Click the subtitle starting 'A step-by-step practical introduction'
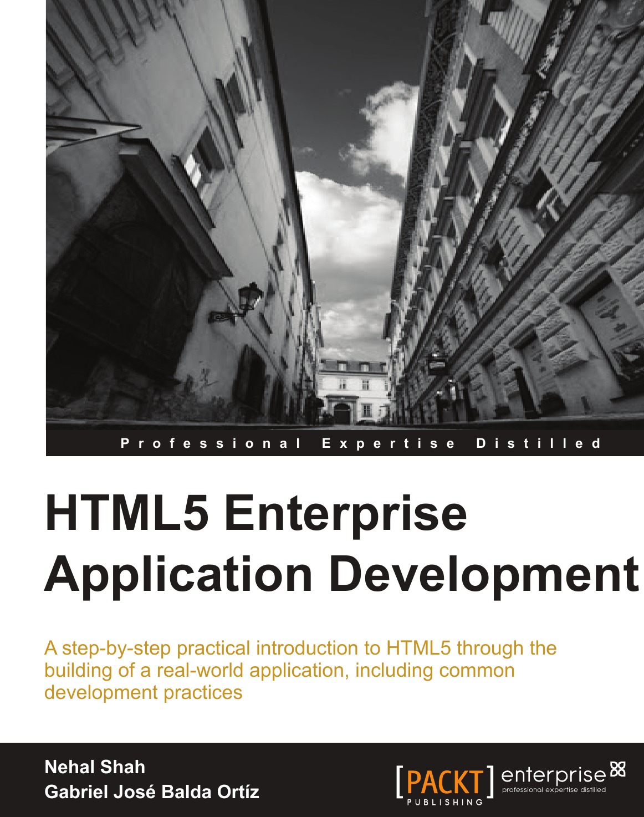The height and width of the screenshot is (817, 644). pyautogui.click(x=300, y=670)
